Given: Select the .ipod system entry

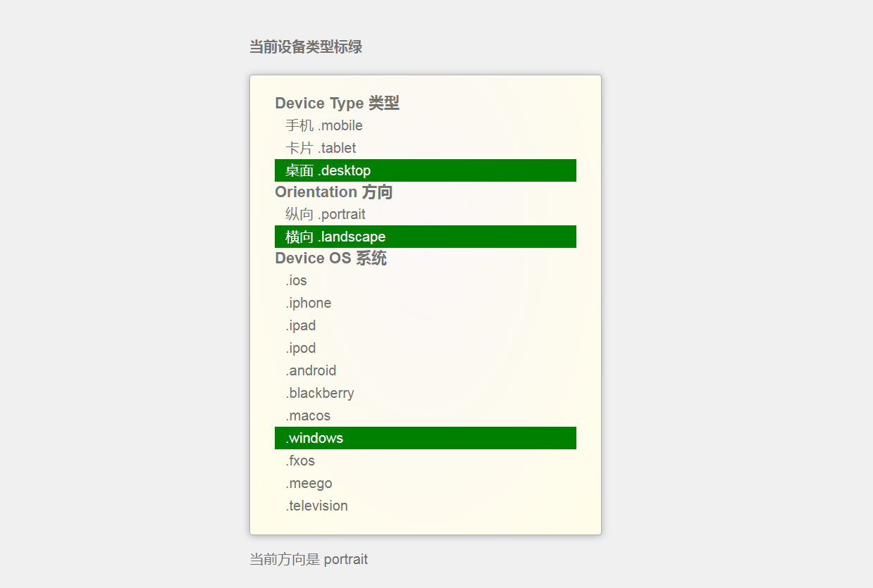Looking at the screenshot, I should pyautogui.click(x=301, y=348).
